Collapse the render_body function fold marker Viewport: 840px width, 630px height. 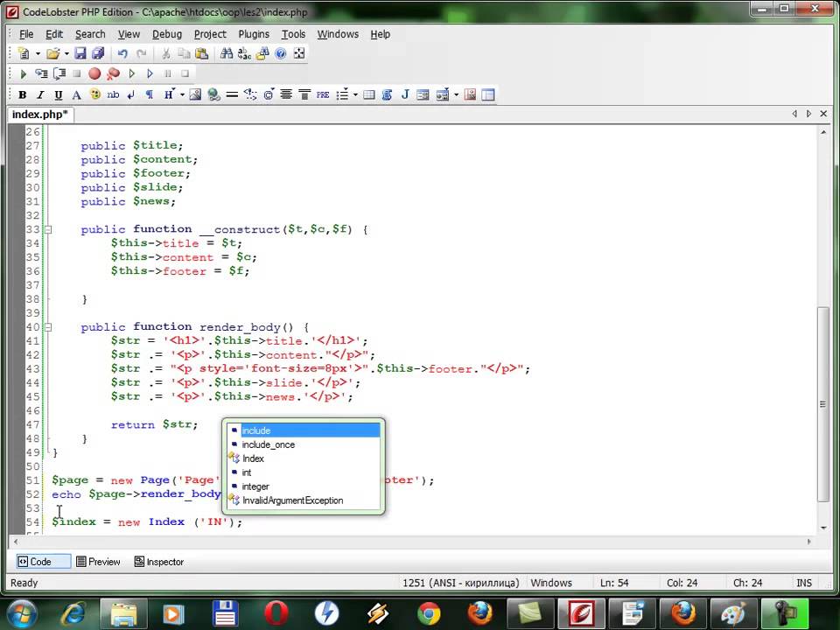tap(48, 327)
